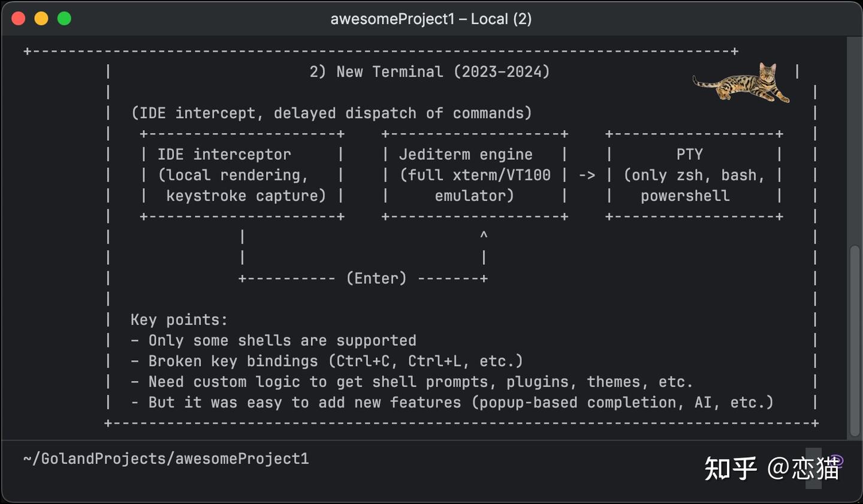Click the Only some shells are supported line
863x504 pixels.
273,340
